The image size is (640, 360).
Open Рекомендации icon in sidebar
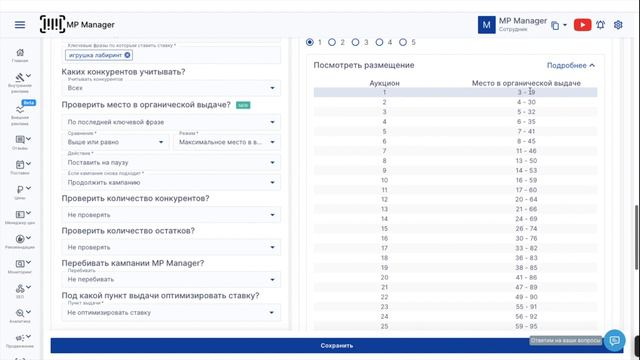click(x=20, y=239)
